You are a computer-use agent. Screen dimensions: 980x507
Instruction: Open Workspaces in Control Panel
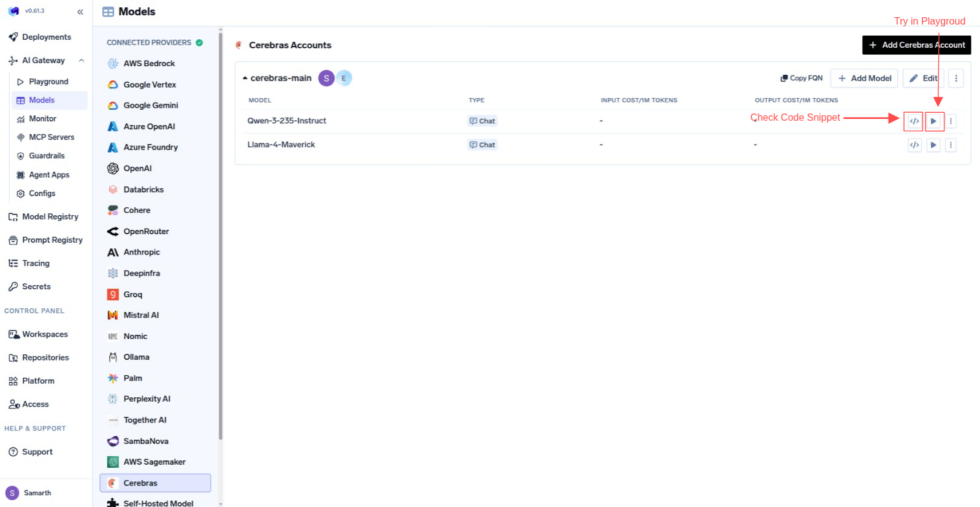tap(46, 334)
